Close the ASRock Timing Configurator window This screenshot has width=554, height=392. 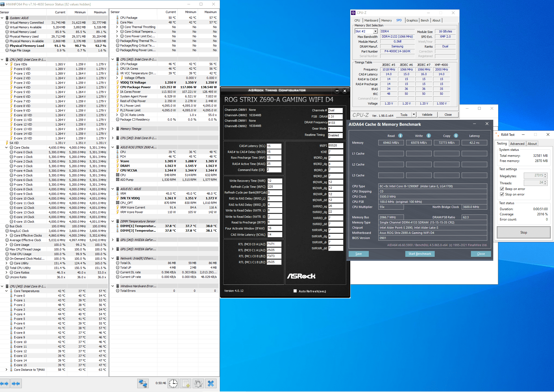345,91
